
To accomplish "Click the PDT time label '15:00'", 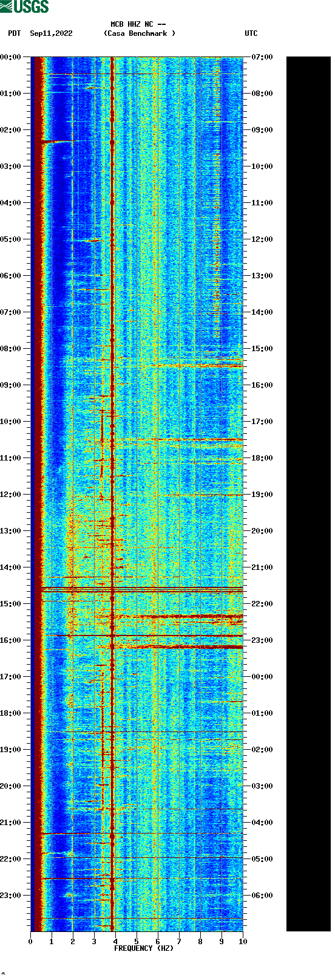I will click(11, 604).
